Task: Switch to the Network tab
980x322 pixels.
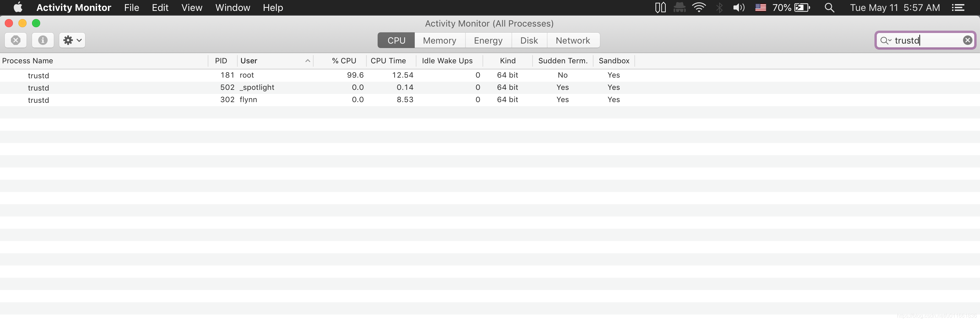Action: pyautogui.click(x=573, y=40)
